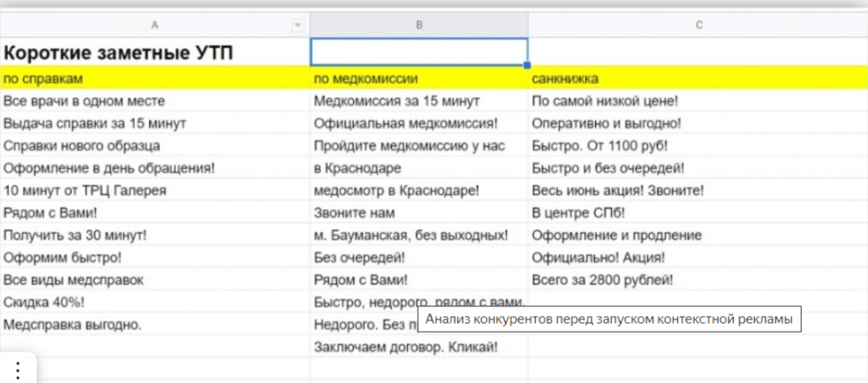The height and width of the screenshot is (383, 868).
Task: Click the empty selected cell B1
Action: 419,52
